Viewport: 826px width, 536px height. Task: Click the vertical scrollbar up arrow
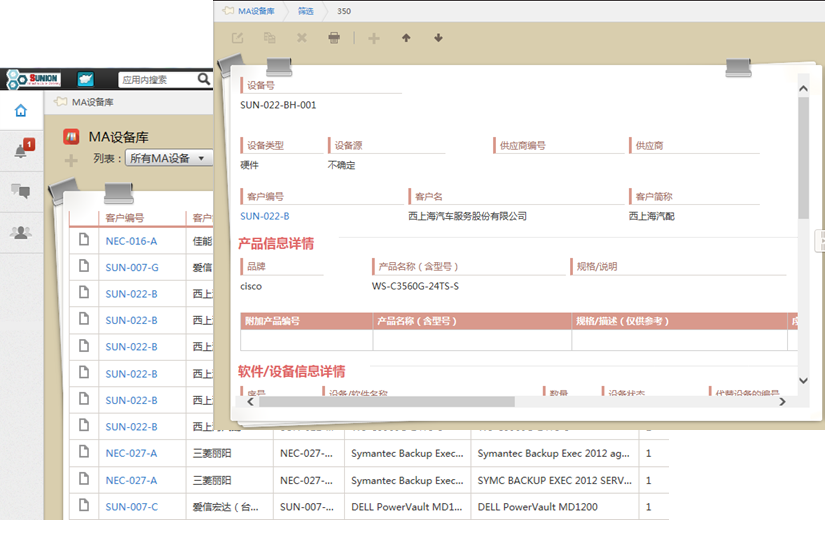point(803,89)
